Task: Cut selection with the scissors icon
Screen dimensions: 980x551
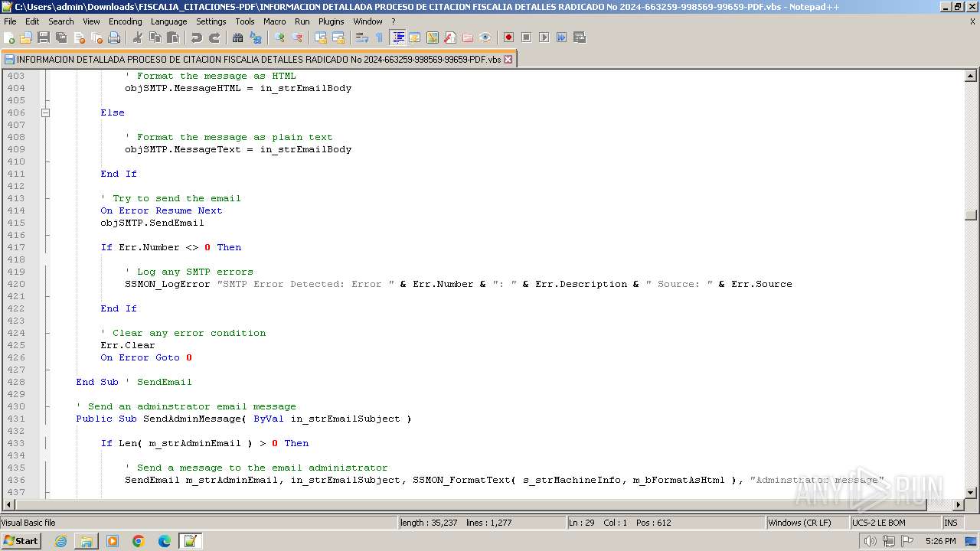Action: coord(138,37)
